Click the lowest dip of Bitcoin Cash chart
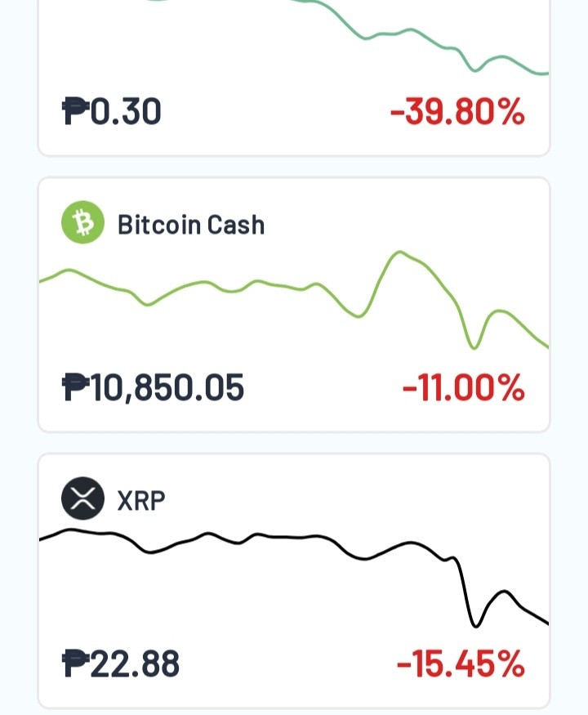 click(474, 347)
